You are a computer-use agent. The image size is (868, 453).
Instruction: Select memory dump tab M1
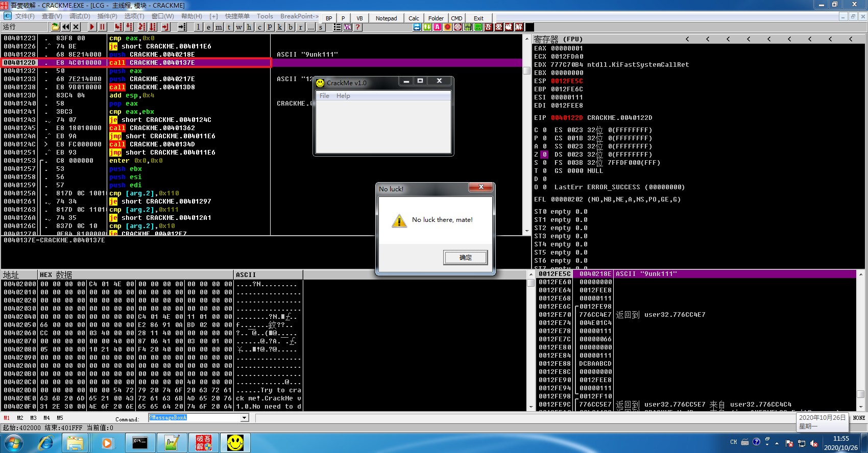point(7,418)
